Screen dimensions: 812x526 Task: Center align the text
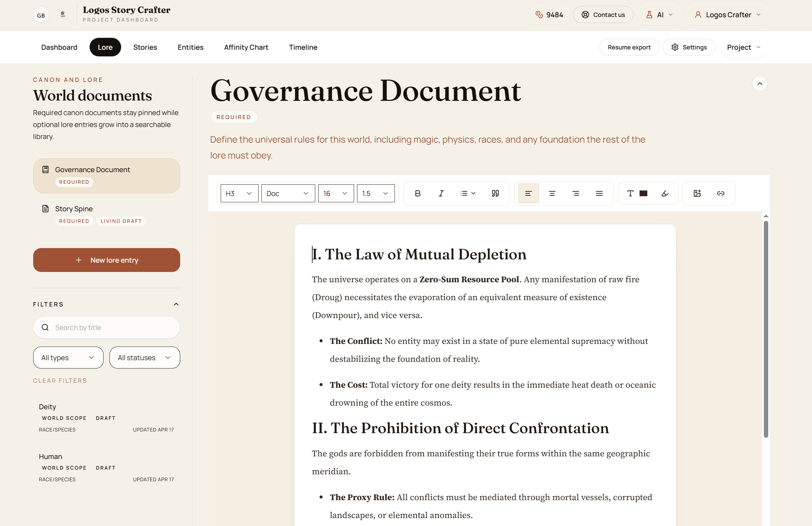pos(552,193)
